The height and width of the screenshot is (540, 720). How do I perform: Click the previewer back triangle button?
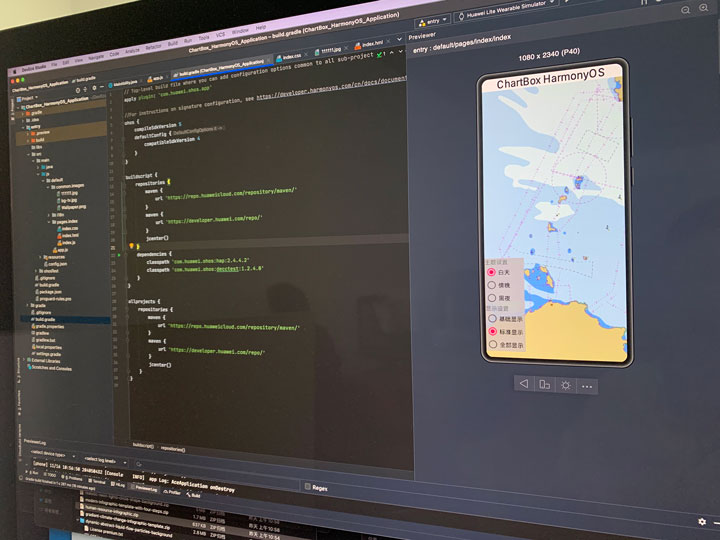pos(524,383)
